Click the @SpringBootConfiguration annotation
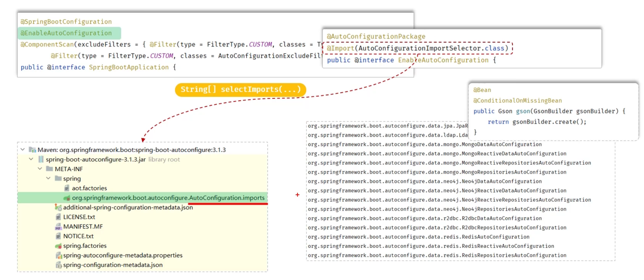The width and height of the screenshot is (644, 280). [x=66, y=22]
